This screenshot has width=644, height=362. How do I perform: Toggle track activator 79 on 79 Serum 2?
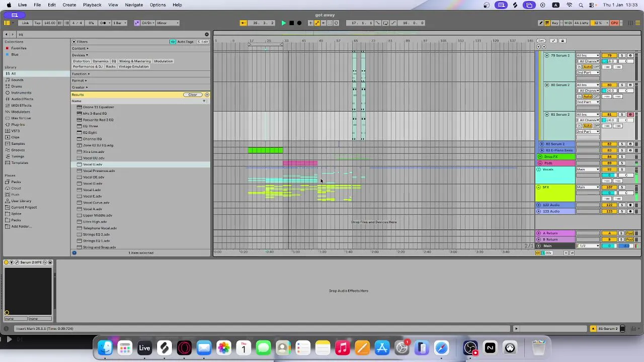click(610, 55)
